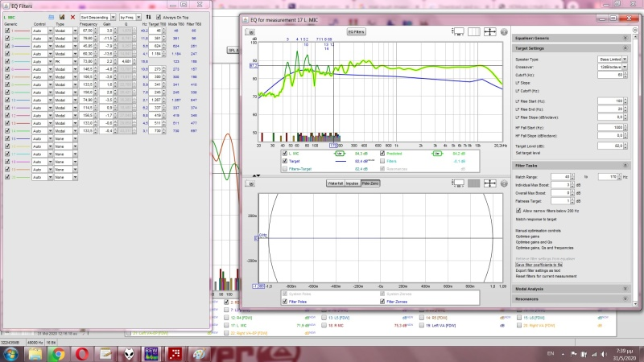Click the frequency axis grid icon above SPL graph
This screenshot has height=362, width=644.
(473, 31)
